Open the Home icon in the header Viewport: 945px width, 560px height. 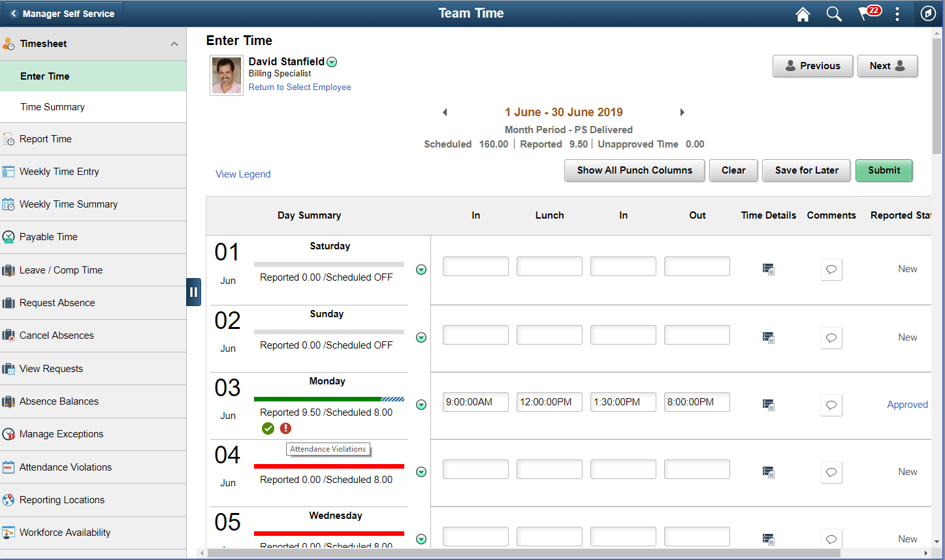[x=803, y=14]
